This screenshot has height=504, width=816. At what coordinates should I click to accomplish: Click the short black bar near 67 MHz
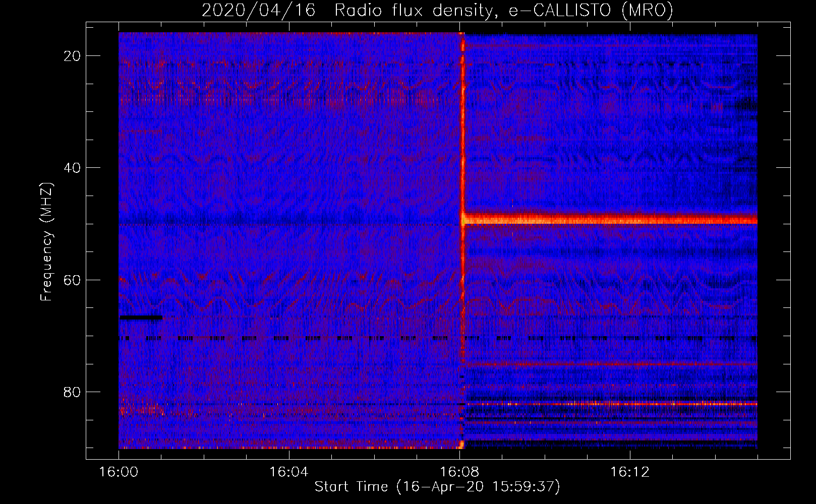[x=141, y=318]
